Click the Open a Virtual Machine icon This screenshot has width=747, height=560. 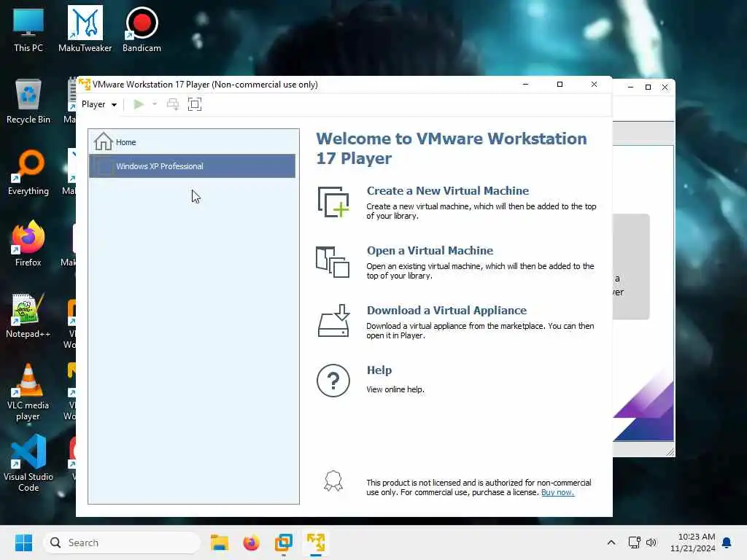click(333, 262)
